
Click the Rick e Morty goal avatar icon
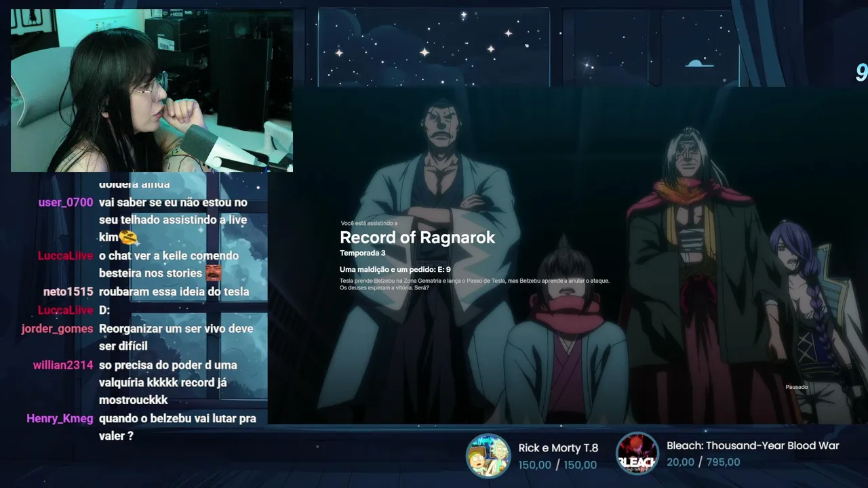click(x=488, y=455)
